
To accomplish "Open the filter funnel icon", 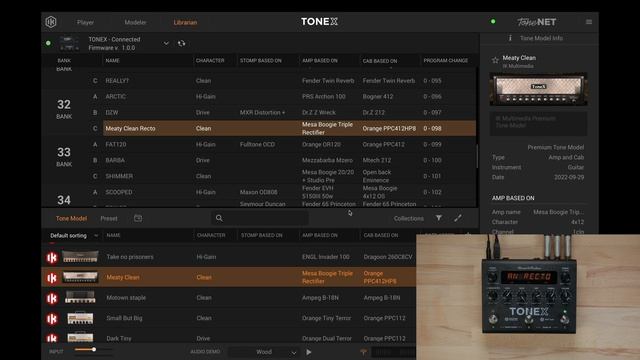I will coord(438,218).
